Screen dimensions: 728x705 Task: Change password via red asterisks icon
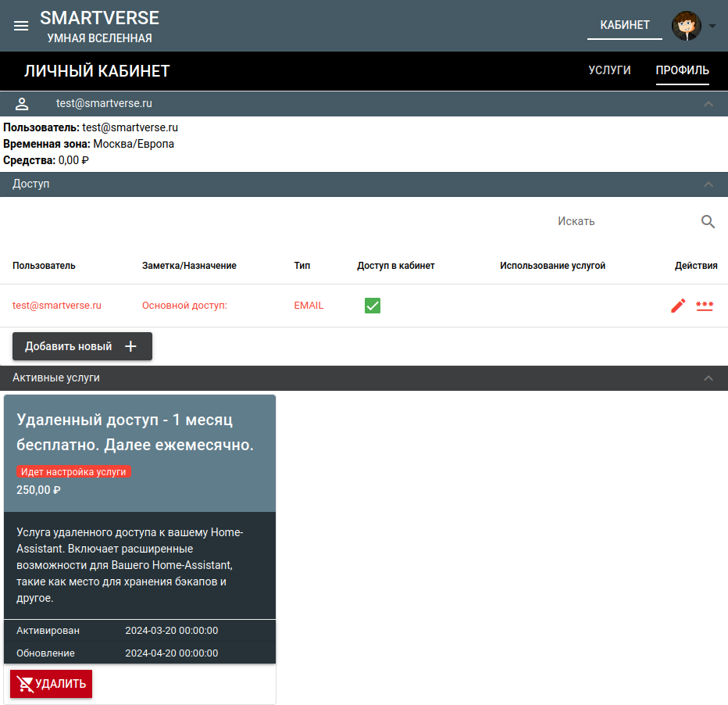(705, 306)
